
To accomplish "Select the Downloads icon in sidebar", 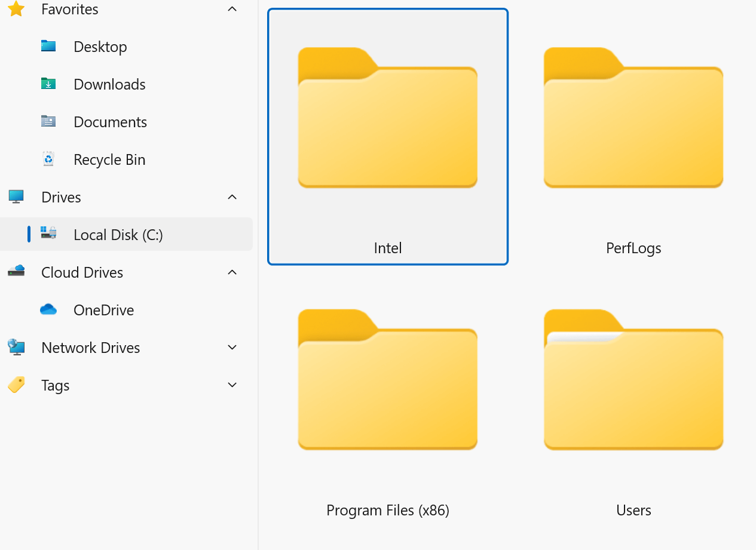I will coord(48,84).
